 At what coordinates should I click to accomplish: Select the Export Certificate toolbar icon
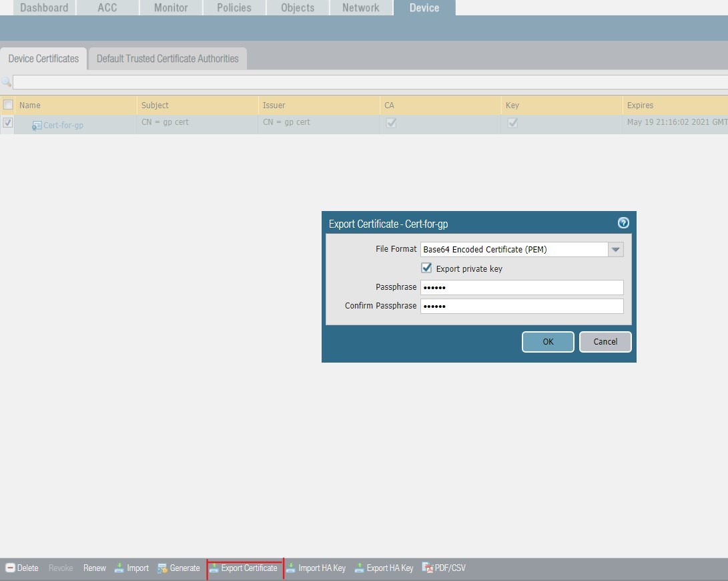(244, 568)
